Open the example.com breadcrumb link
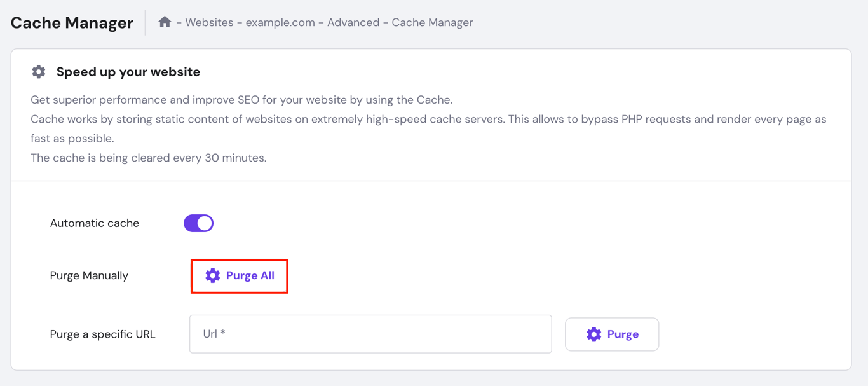The width and height of the screenshot is (868, 386). pos(280,22)
